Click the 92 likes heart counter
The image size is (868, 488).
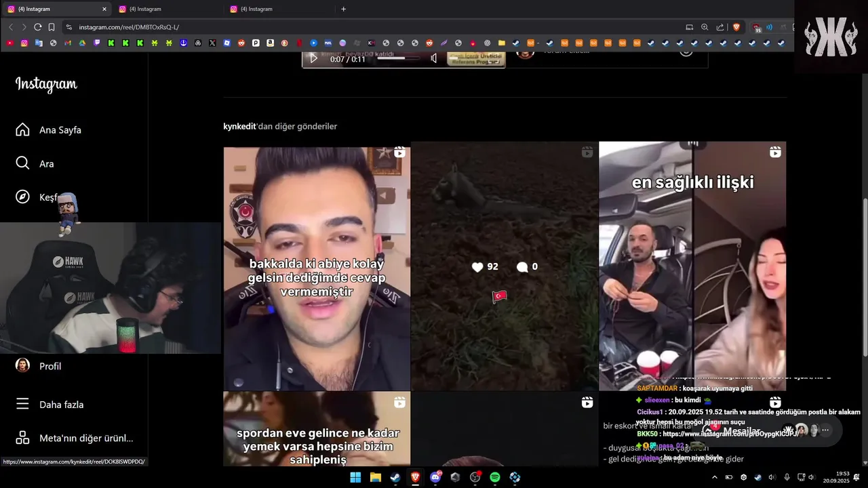pos(485,267)
